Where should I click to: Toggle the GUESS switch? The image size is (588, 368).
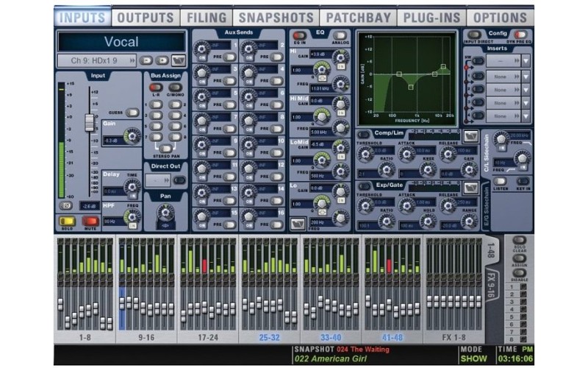132,113
